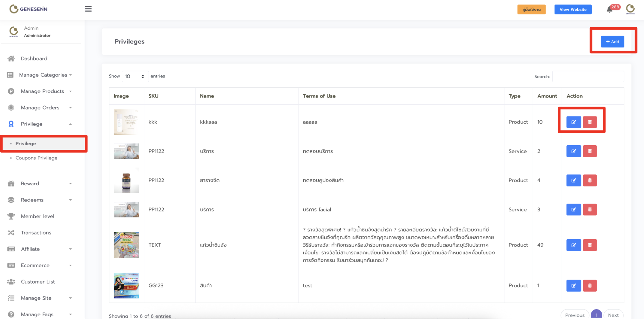Delete the PP1122 บริการ facial entry
This screenshot has width=644, height=321.
(590, 209)
